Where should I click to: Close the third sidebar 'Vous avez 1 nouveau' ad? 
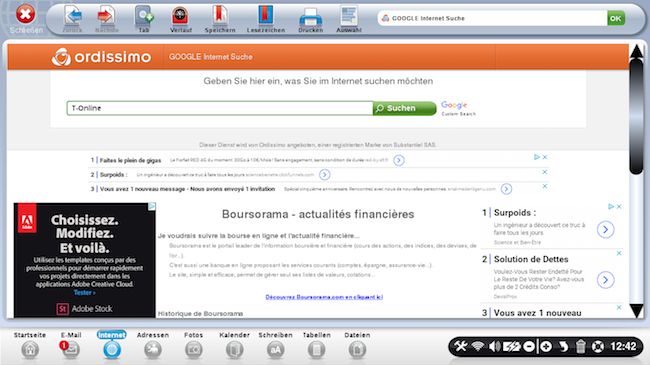tap(619, 307)
